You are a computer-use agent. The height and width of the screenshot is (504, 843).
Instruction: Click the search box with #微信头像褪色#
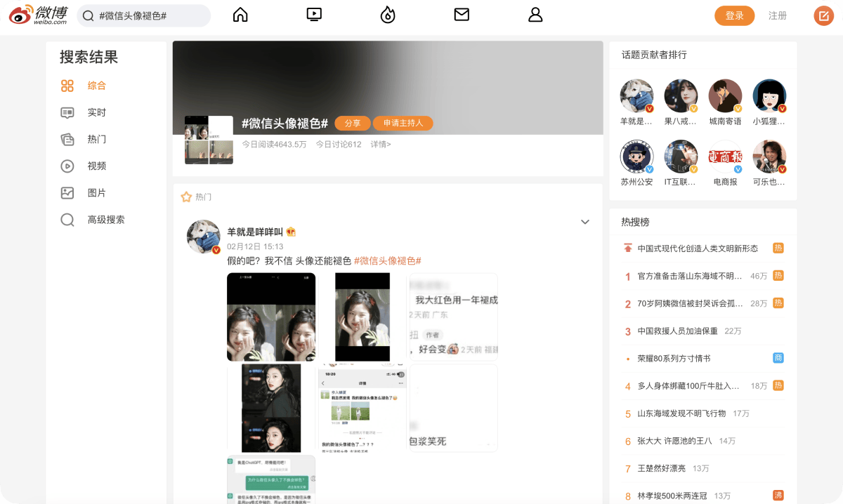click(144, 15)
